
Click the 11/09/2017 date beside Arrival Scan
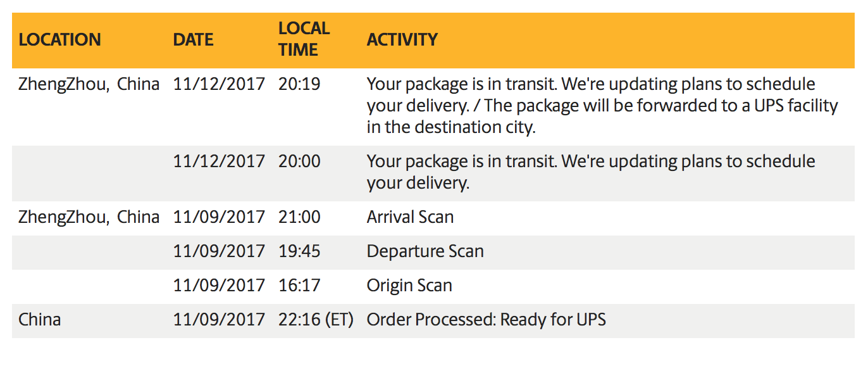point(219,217)
